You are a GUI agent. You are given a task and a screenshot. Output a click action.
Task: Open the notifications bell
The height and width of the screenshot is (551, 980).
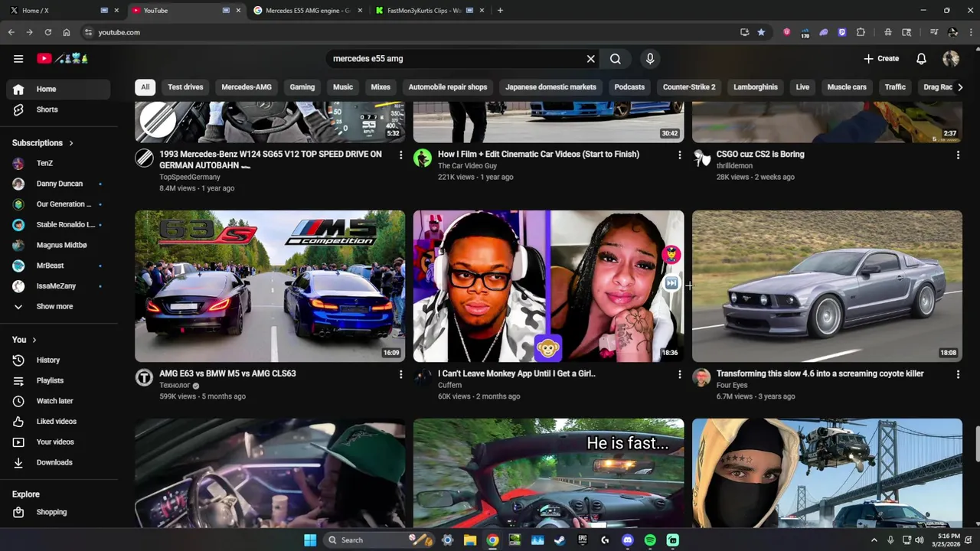click(921, 58)
